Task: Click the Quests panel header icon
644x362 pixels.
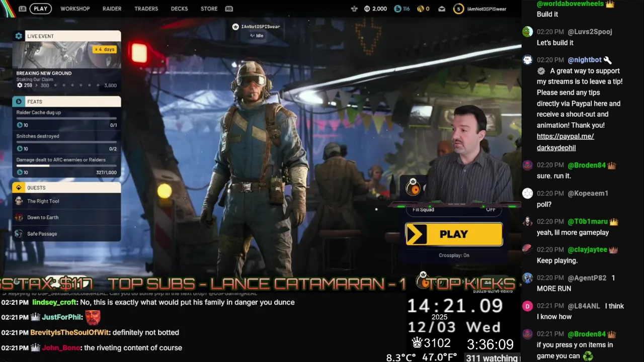Action: click(19, 188)
